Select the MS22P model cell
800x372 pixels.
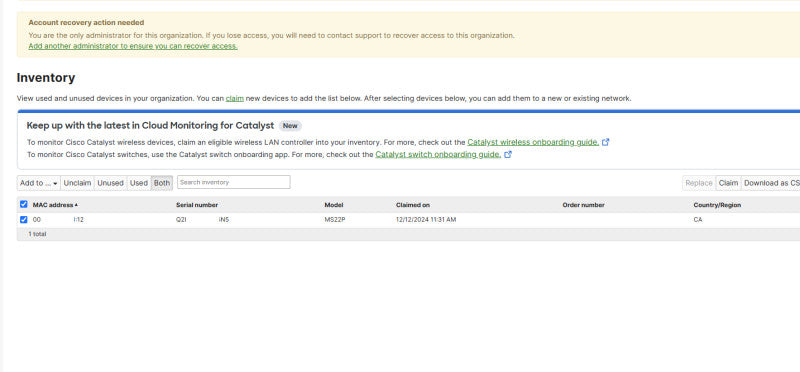click(x=335, y=220)
